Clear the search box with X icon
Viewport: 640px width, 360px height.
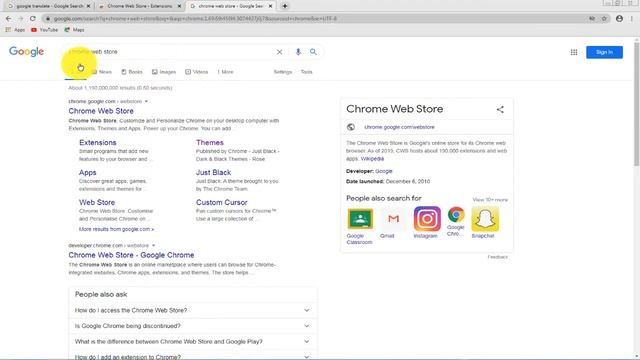coord(279,52)
